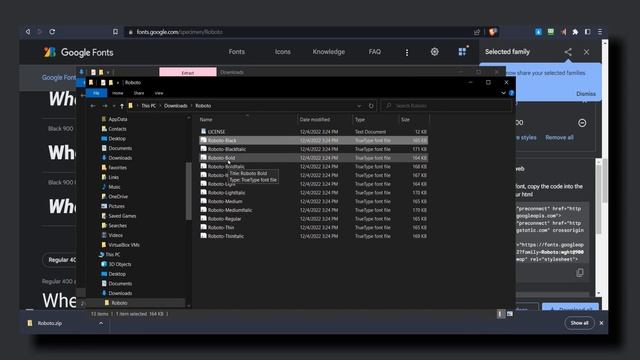640x360 pixels.
Task: Click the navigation pane scrollbar
Action: tap(188, 191)
